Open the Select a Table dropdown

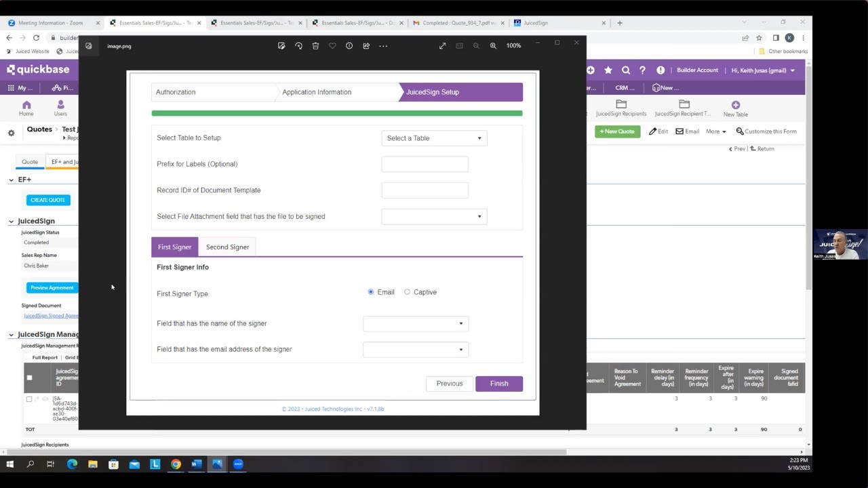pyautogui.click(x=434, y=138)
